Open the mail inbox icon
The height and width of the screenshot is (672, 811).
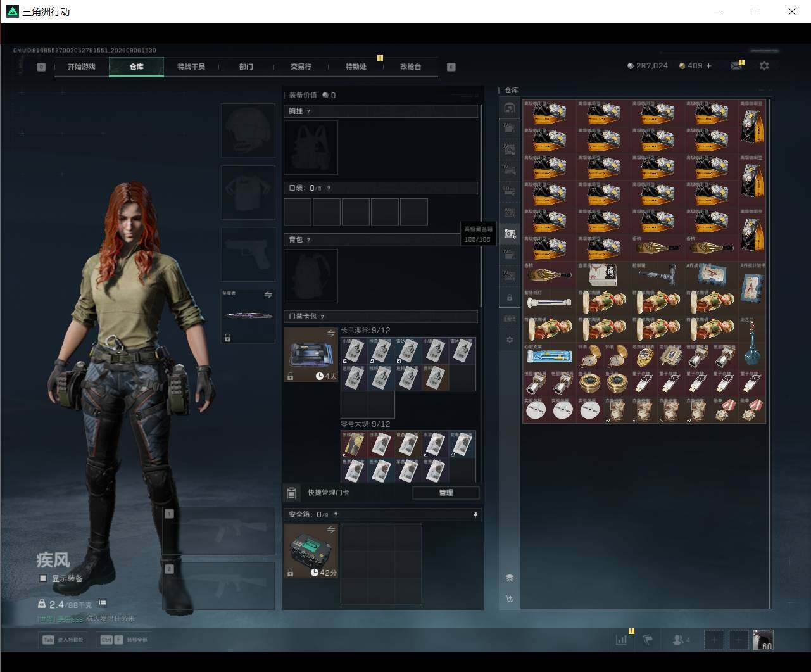(x=736, y=66)
